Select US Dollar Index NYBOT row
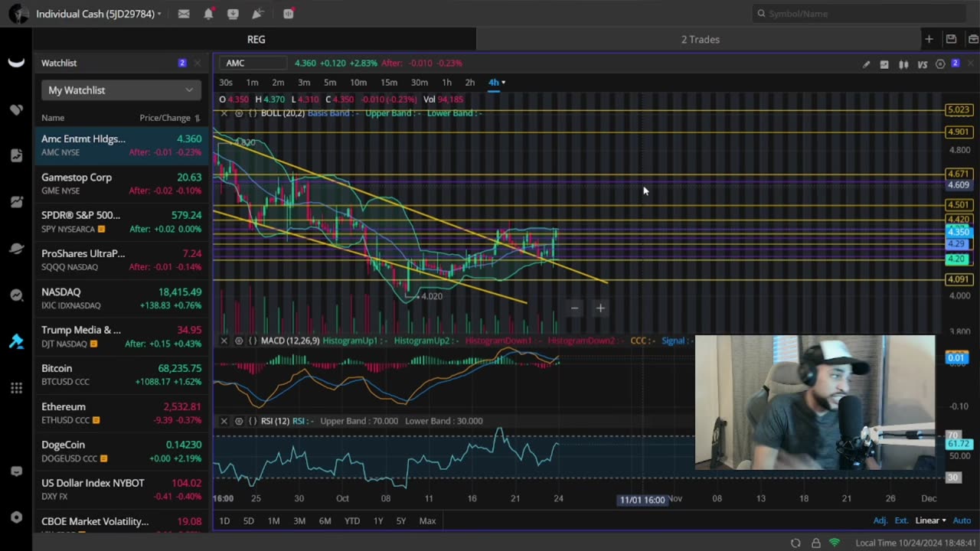The width and height of the screenshot is (980, 551). [x=121, y=490]
